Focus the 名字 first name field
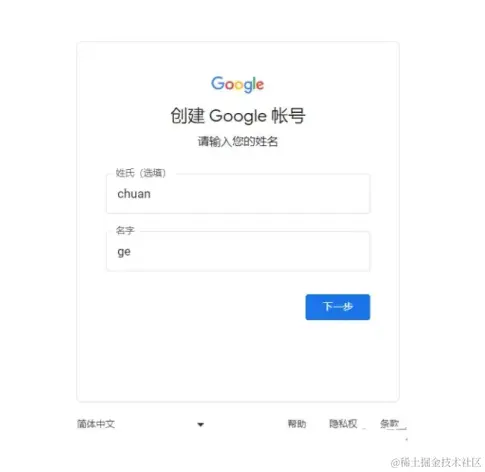Screen dimensions: 485x472 [x=238, y=251]
